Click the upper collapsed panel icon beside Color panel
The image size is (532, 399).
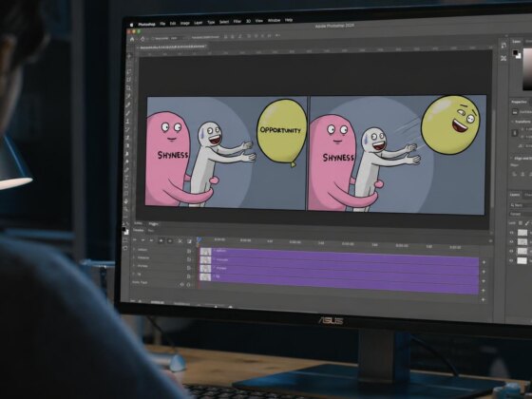coord(503,46)
